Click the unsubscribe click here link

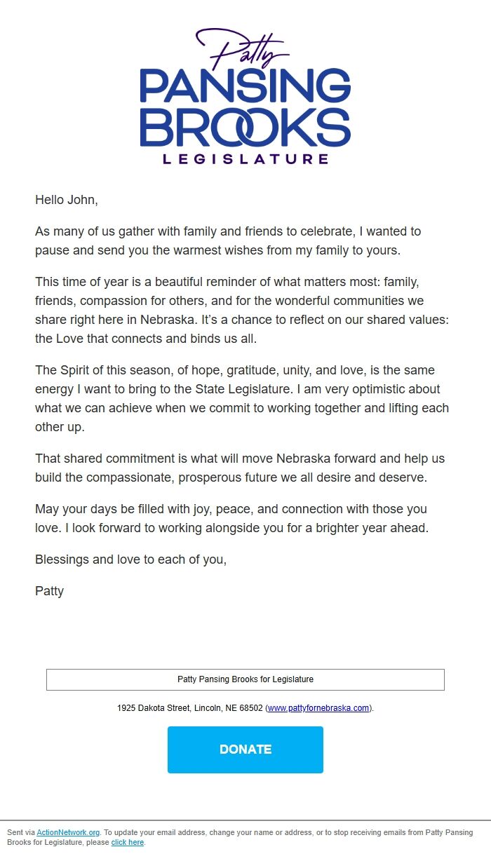128,842
